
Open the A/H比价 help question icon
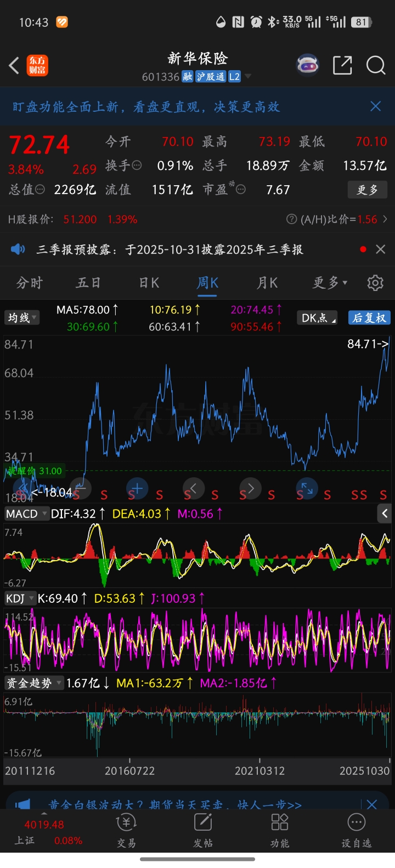[292, 220]
